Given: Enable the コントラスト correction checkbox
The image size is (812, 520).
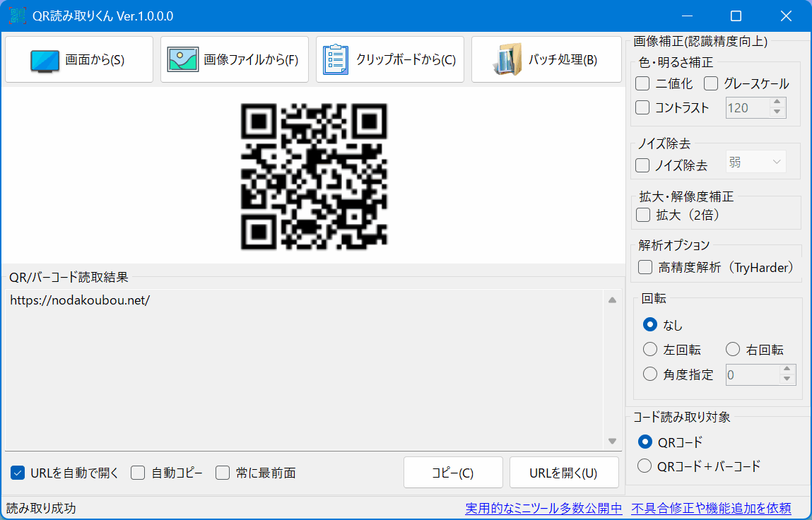Looking at the screenshot, I should (x=642, y=107).
